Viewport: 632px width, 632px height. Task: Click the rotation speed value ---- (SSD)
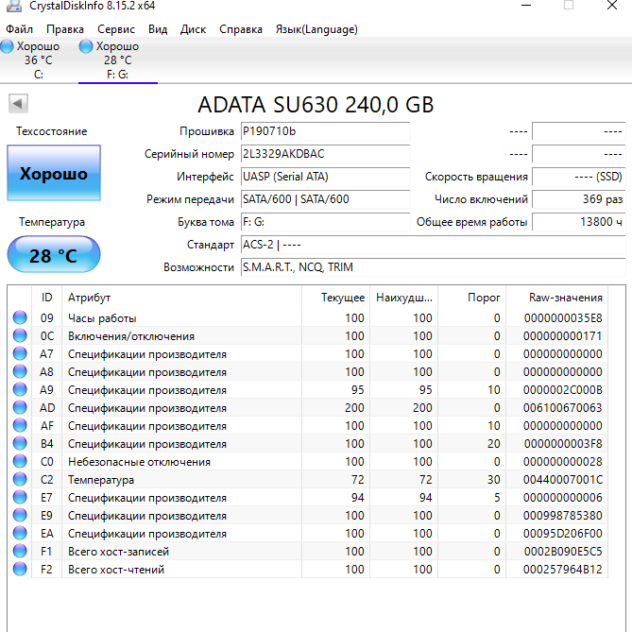(x=579, y=177)
